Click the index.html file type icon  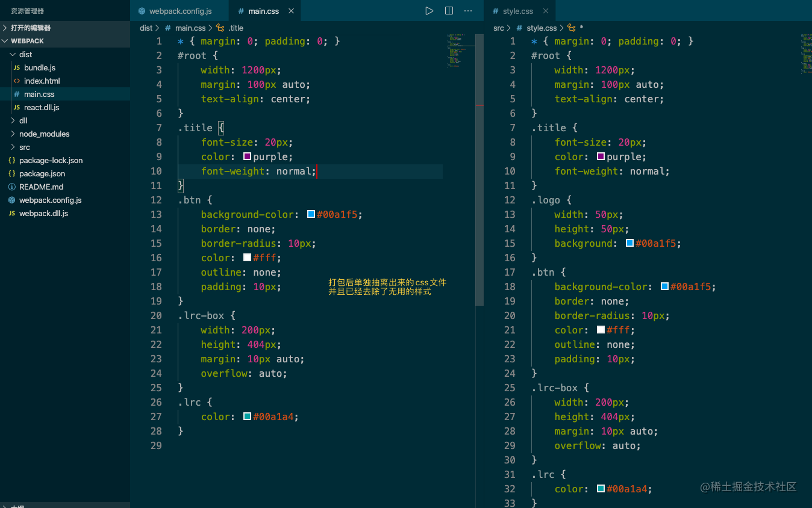pyautogui.click(x=17, y=81)
